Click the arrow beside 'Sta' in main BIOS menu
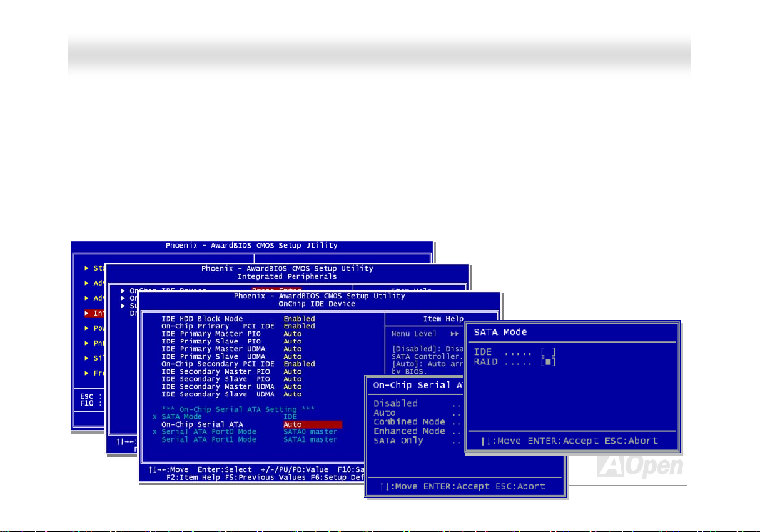This screenshot has width=760, height=532. tap(86, 268)
